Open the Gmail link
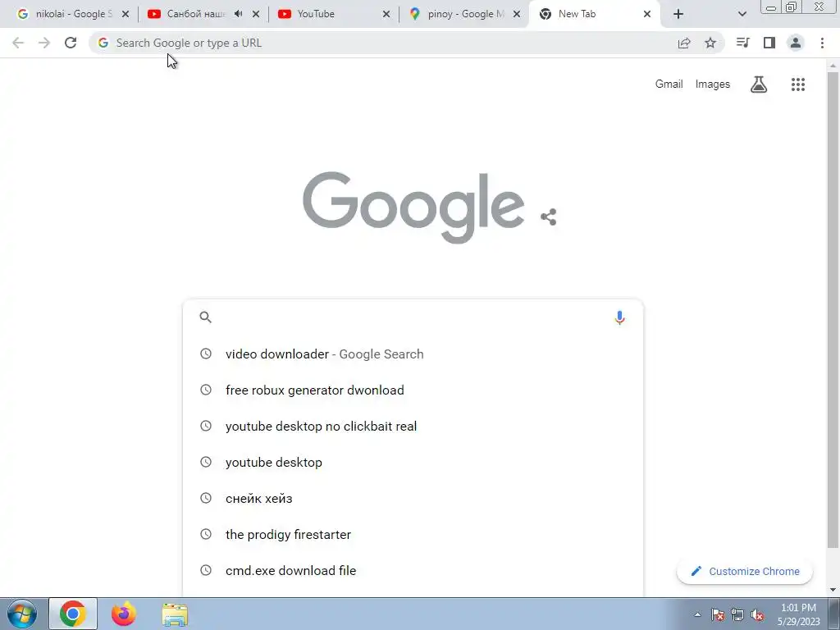This screenshot has width=840, height=630. tap(669, 84)
